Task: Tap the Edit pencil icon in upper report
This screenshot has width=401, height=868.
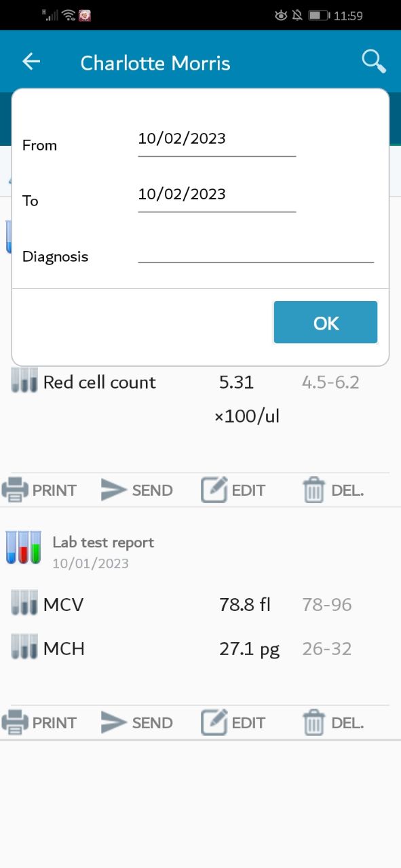Action: click(214, 490)
